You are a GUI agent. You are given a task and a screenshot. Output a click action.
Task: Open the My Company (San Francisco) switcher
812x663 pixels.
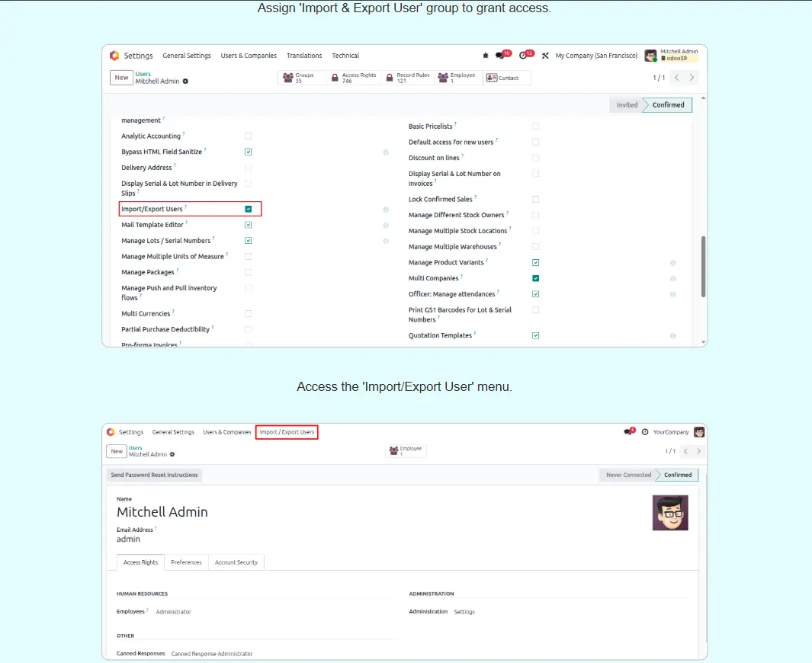[596, 56]
